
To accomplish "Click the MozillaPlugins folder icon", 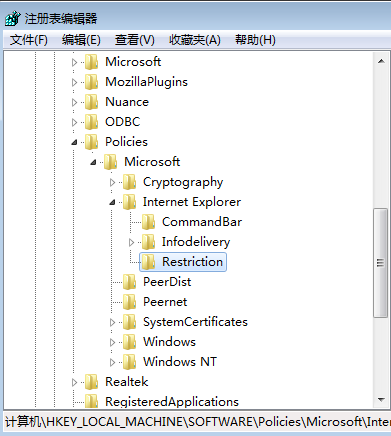I will click(91, 82).
